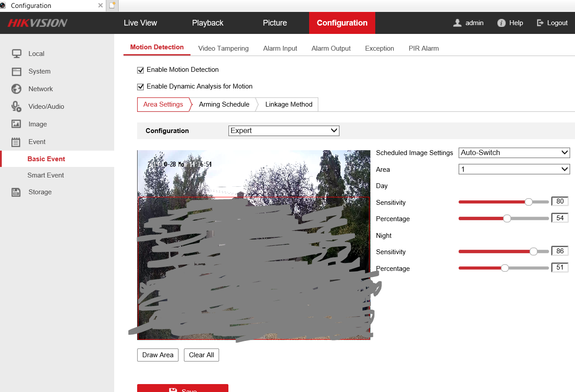The image size is (575, 392).
Task: Log out using the Logout link
Action: [x=552, y=23]
